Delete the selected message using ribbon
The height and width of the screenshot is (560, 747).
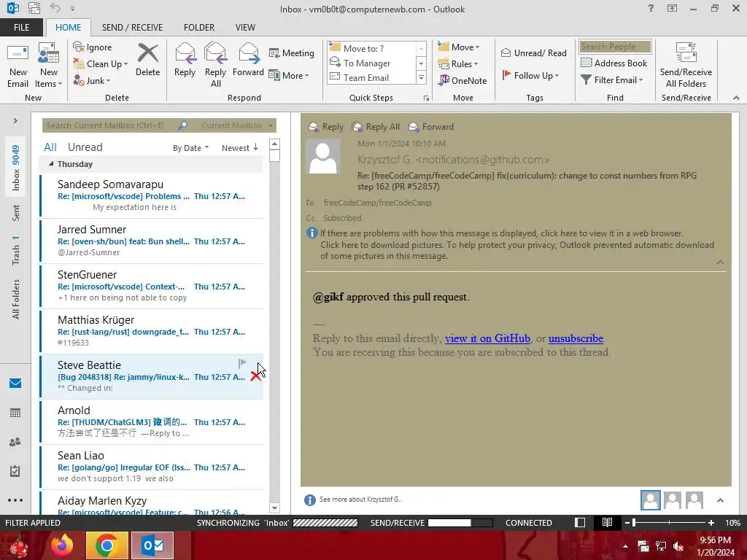pyautogui.click(x=147, y=60)
